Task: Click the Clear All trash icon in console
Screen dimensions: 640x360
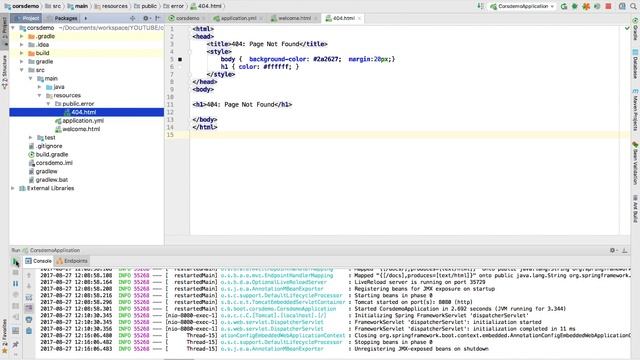Action: tap(29, 331)
